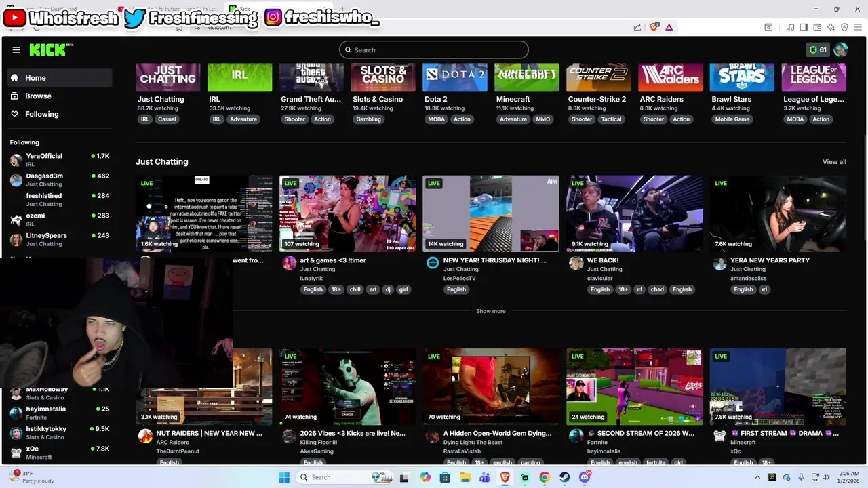The width and height of the screenshot is (868, 488).
Task: Open hstikkytokky sidebar channel
Action: click(60, 432)
